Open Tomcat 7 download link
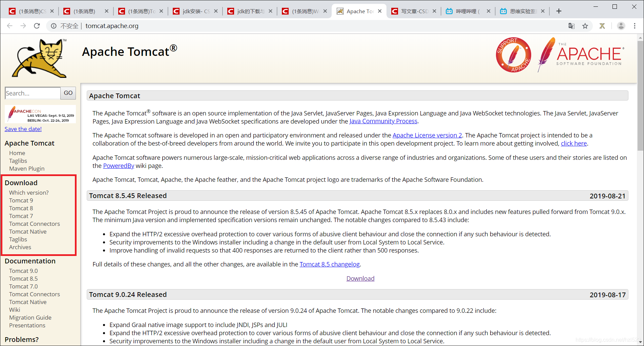The height and width of the screenshot is (346, 644). pyautogui.click(x=21, y=216)
